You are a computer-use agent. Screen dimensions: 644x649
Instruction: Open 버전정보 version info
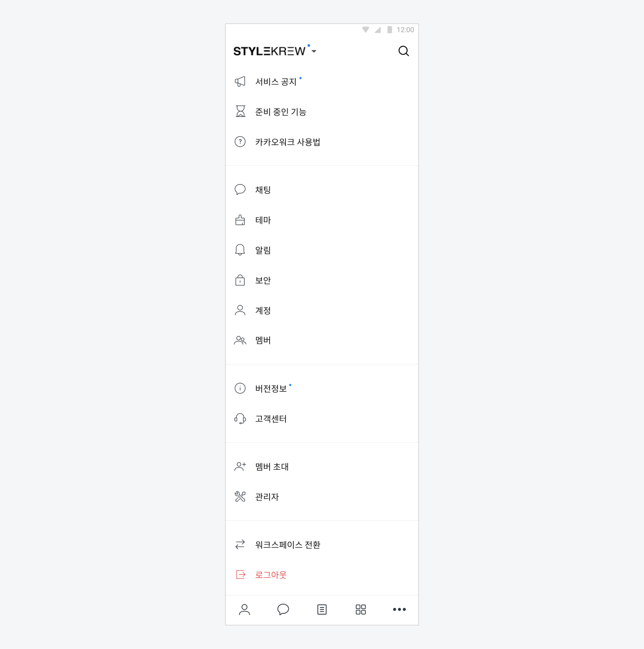coord(271,388)
